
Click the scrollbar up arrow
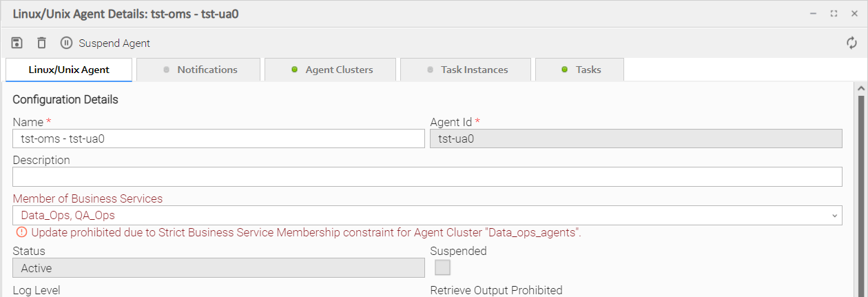860,89
